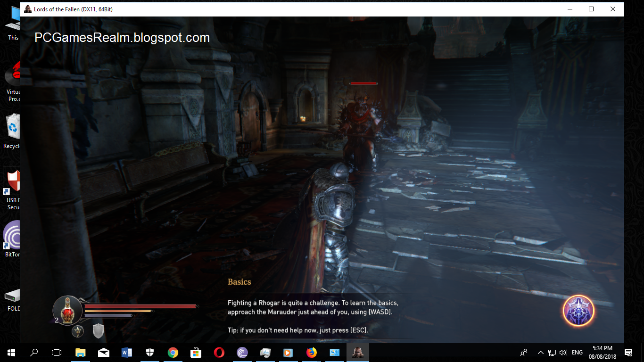Switch to the Lords of the Fallen taskbar icon

pos(358,353)
